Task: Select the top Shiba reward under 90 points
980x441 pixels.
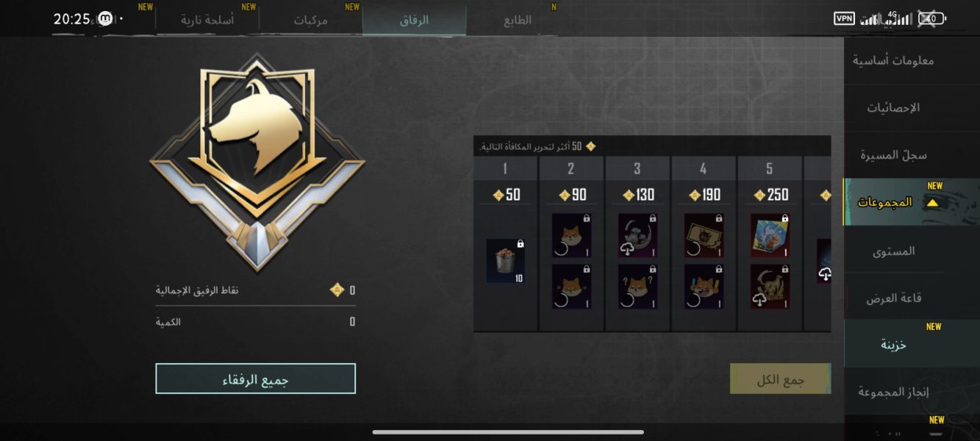Action: 571,235
